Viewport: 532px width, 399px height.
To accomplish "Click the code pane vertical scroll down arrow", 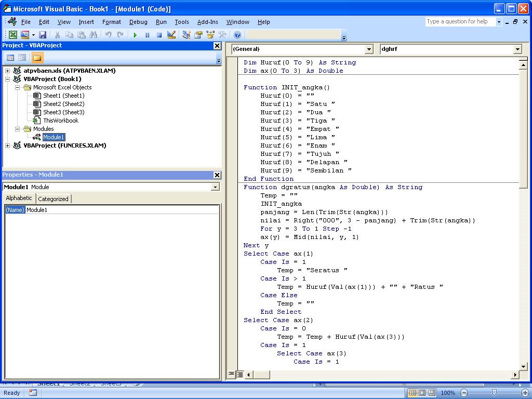I will [x=523, y=366].
